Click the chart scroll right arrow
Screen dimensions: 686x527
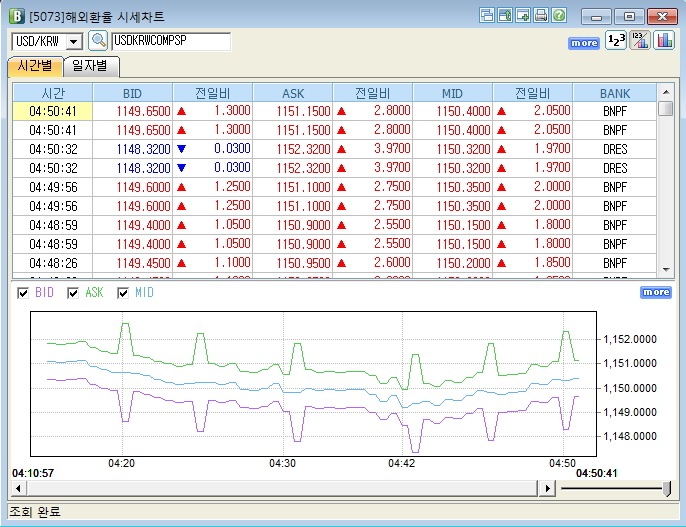547,488
